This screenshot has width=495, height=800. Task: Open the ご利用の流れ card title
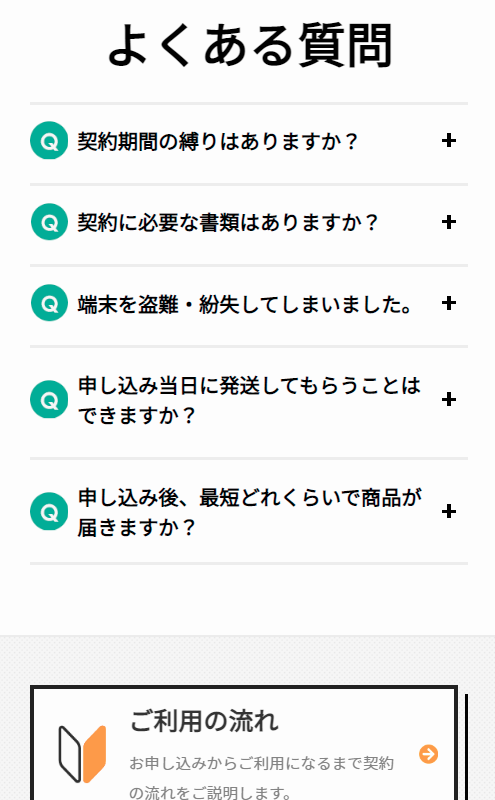tap(204, 721)
